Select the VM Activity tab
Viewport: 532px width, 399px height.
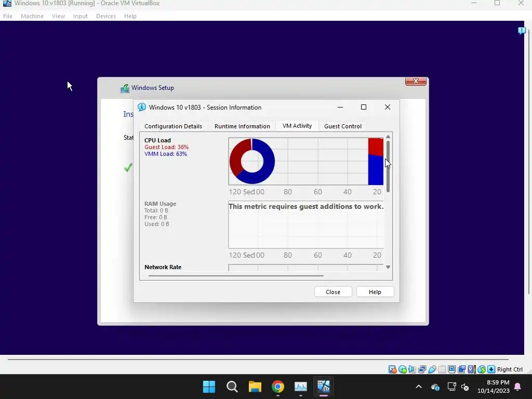click(x=297, y=126)
